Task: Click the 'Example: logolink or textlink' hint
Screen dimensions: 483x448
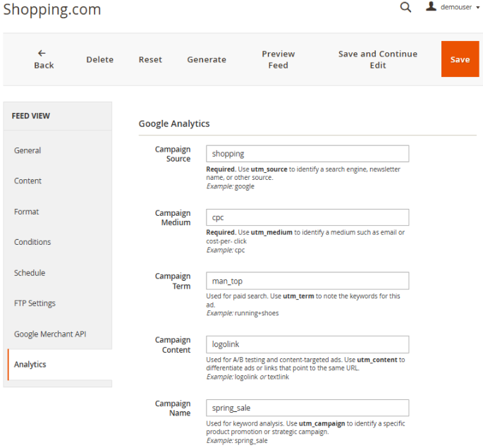Action: (x=247, y=377)
